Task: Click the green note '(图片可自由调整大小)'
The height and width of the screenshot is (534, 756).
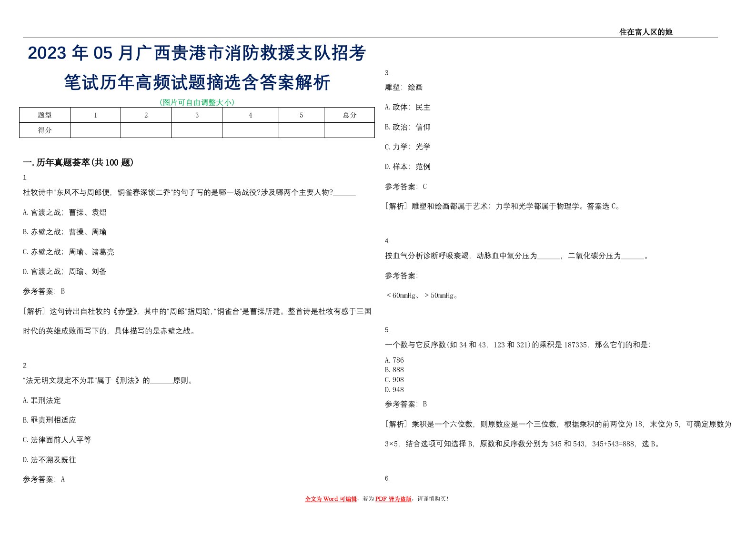Action: pyautogui.click(x=197, y=102)
